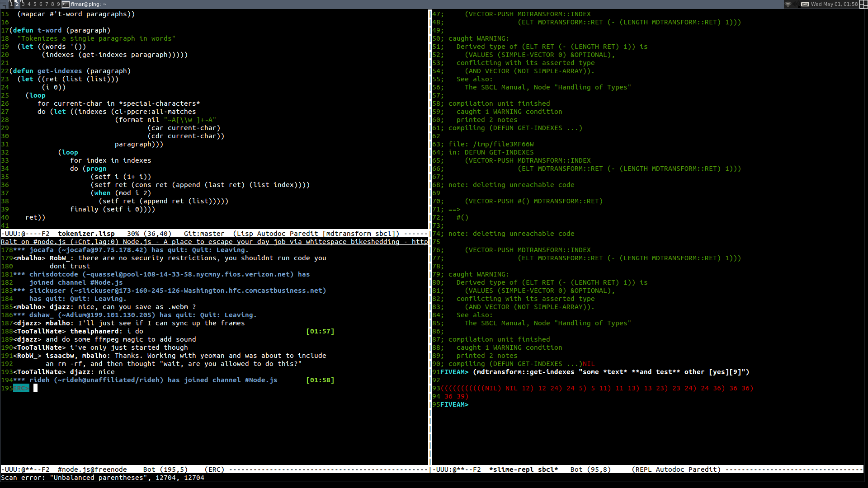Click first 'caught WARNING:' on line 50
The image size is (868, 488).
point(478,38)
